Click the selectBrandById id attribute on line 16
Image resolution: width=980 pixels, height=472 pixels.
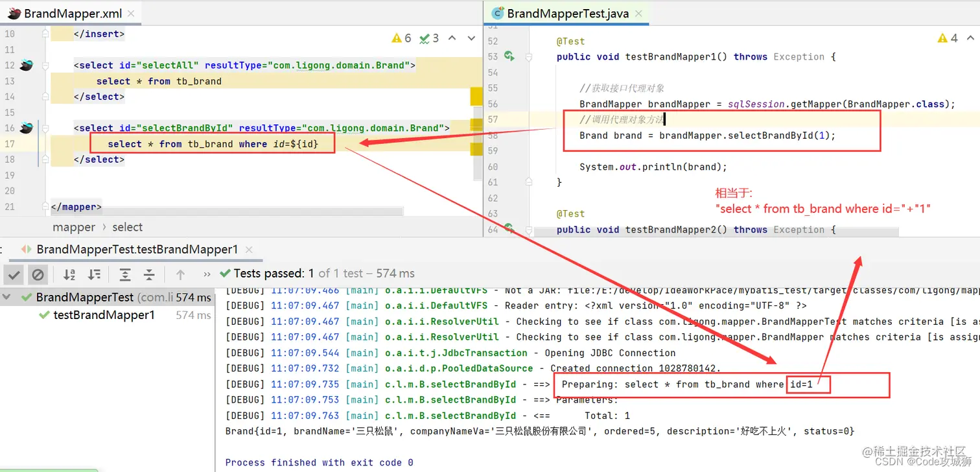(x=176, y=128)
